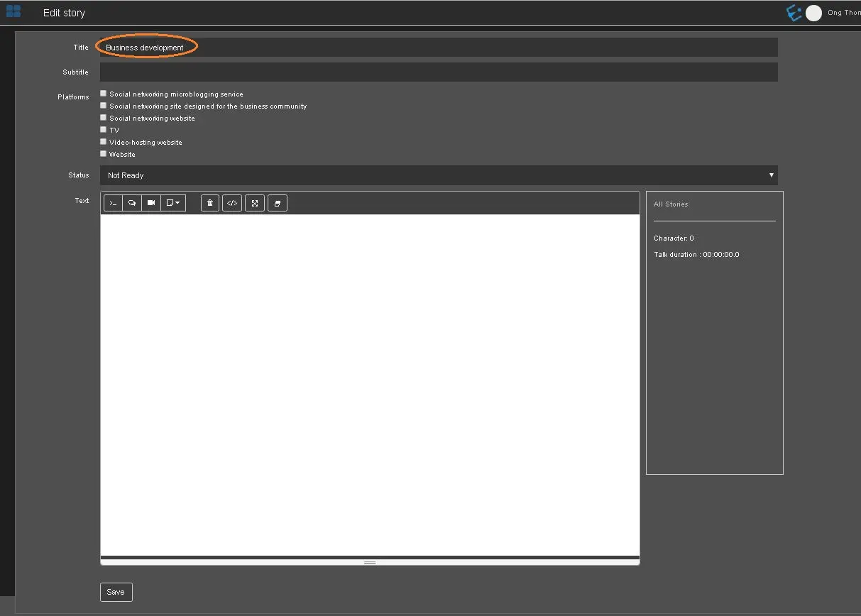Click the trash delete icon in toolbar

point(209,203)
